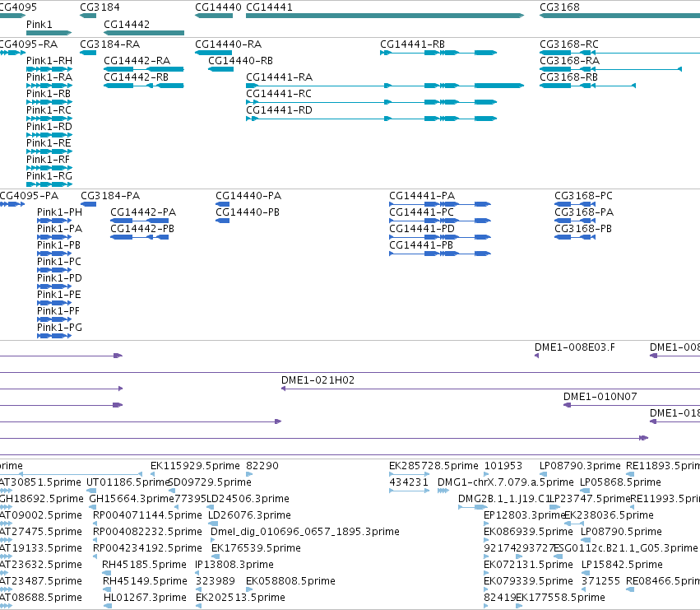
Task: Open protein CG14440-PA
Action: (248, 196)
